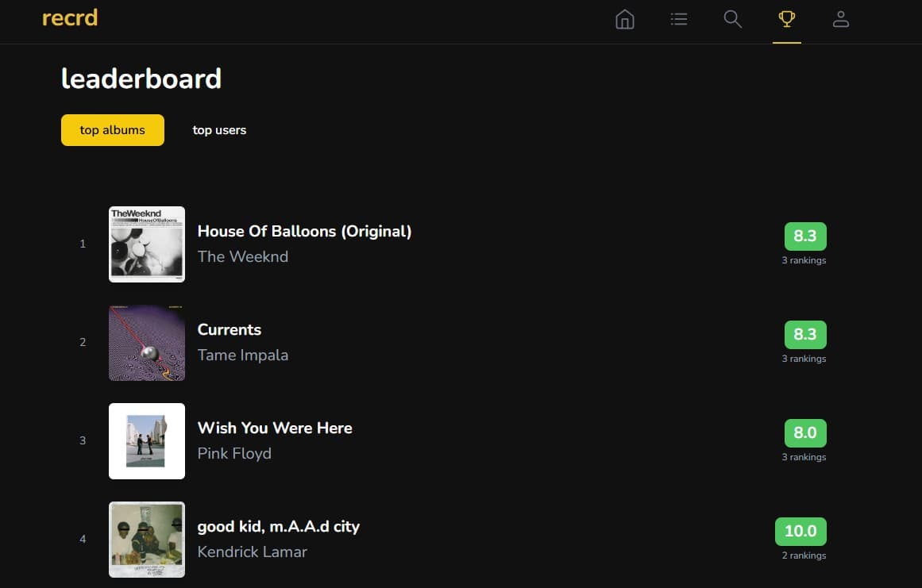
Task: Select the trophy leaderboard icon
Action: pyautogui.click(x=787, y=19)
